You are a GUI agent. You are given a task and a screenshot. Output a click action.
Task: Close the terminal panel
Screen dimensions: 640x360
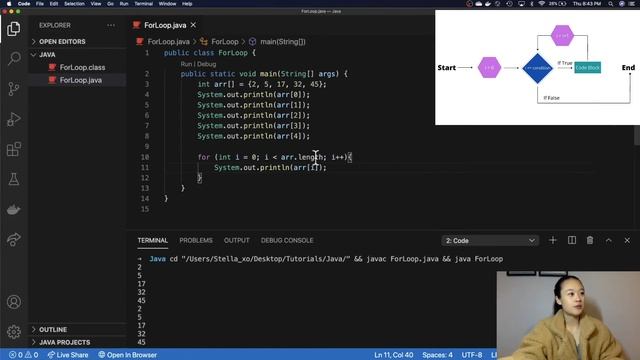(627, 240)
